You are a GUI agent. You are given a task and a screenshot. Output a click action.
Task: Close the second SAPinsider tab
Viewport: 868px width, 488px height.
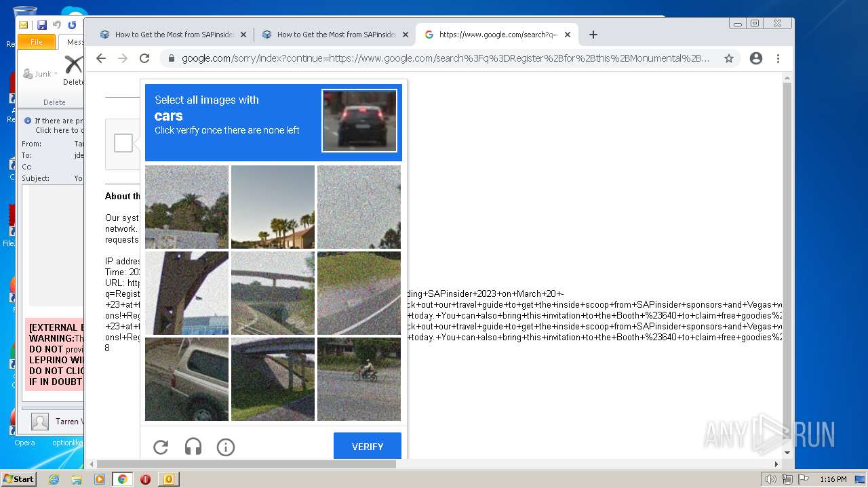click(406, 35)
